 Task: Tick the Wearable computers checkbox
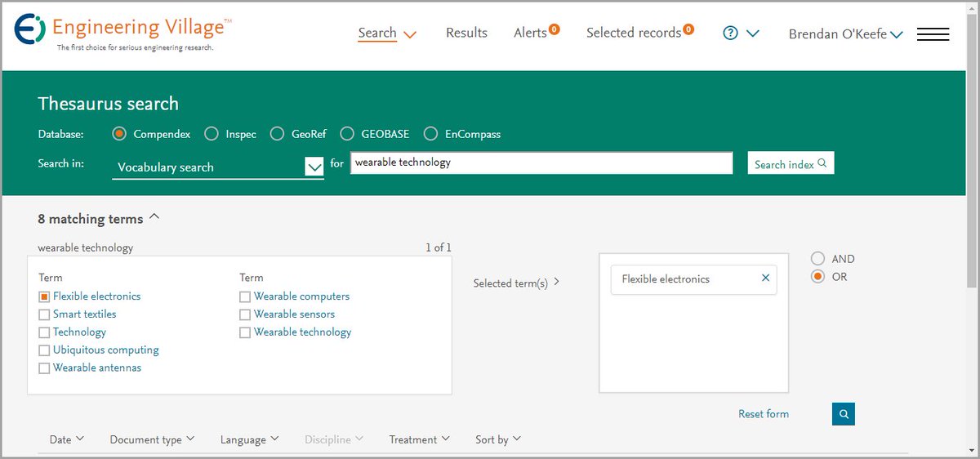(245, 296)
